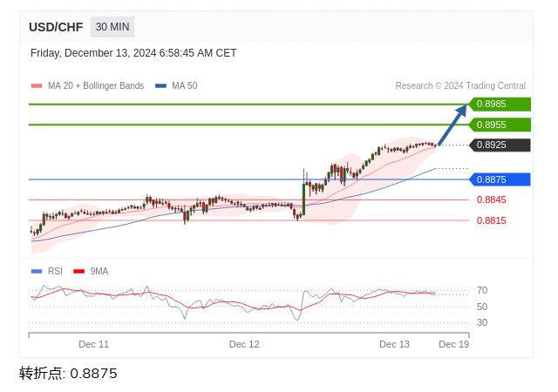
Task: Click the RSI 70 level label
Action: (482, 291)
